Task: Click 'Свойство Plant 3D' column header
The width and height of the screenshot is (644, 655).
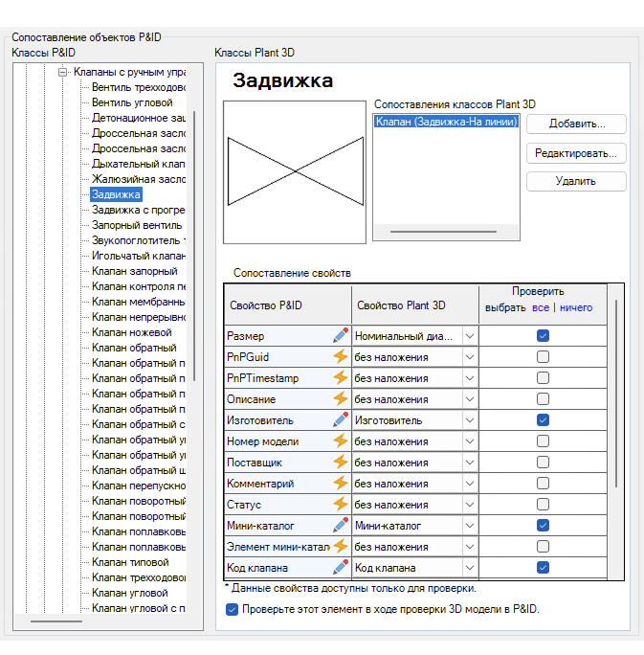Action: (x=415, y=305)
